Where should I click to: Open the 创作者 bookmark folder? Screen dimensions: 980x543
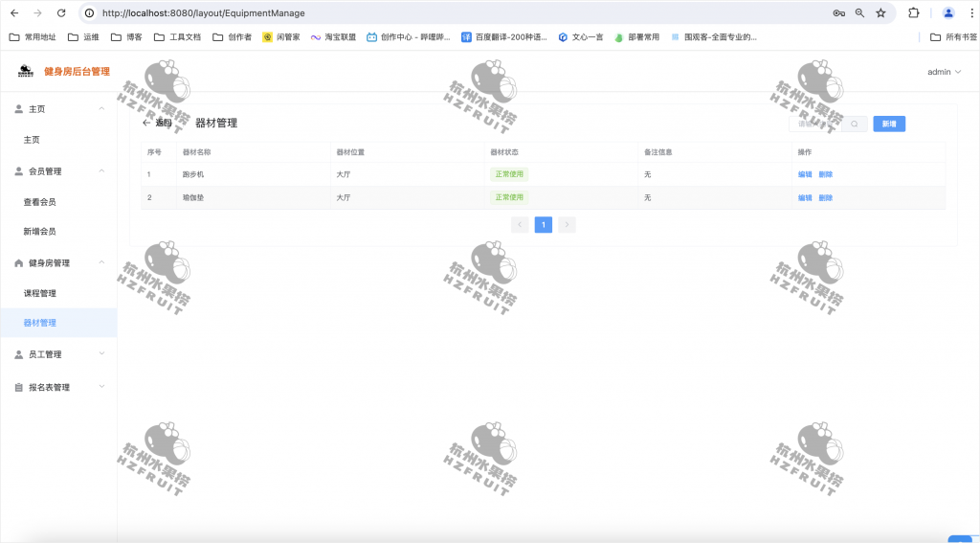click(x=233, y=37)
